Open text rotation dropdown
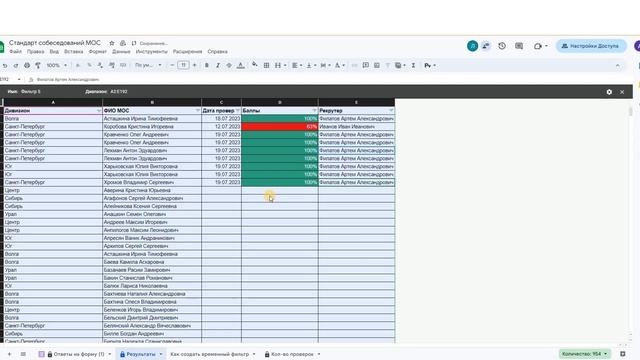 click(x=340, y=65)
